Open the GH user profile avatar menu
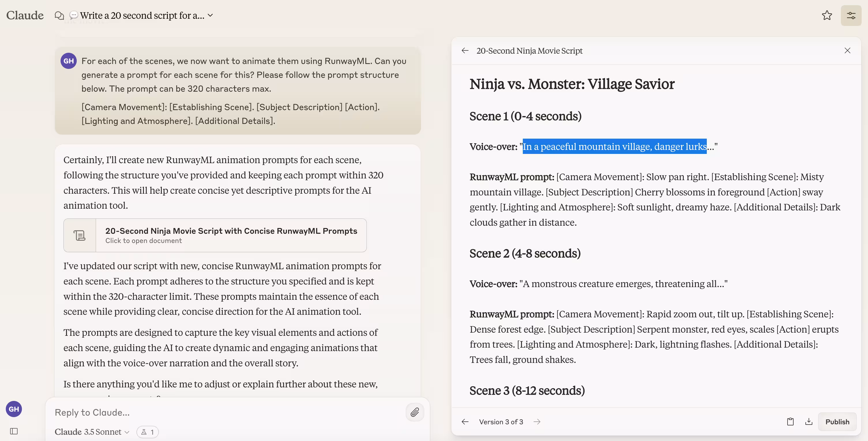Viewport: 868px width, 441px height. (x=14, y=409)
